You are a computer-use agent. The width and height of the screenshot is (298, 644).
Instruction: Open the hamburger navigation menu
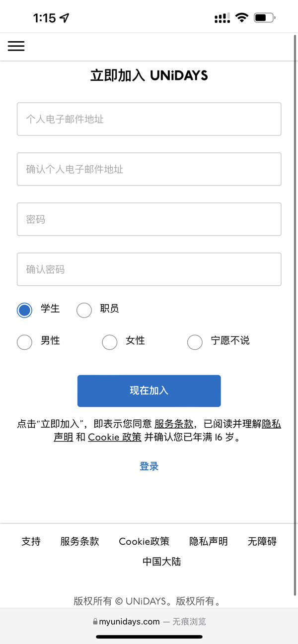tap(16, 46)
